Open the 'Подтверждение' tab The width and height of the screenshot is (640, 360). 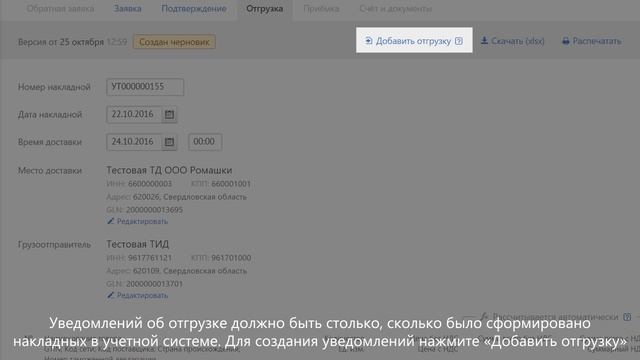(x=194, y=9)
